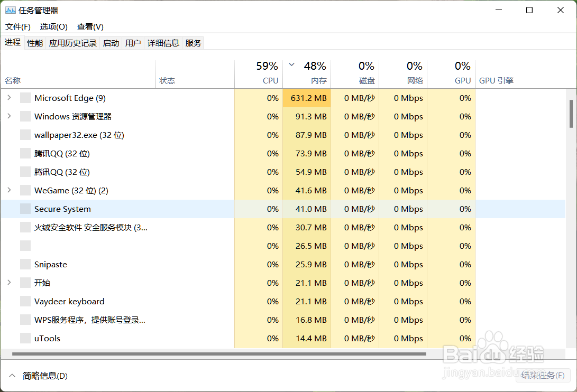
Task: Expand the 开始 process group
Action: coord(9,283)
